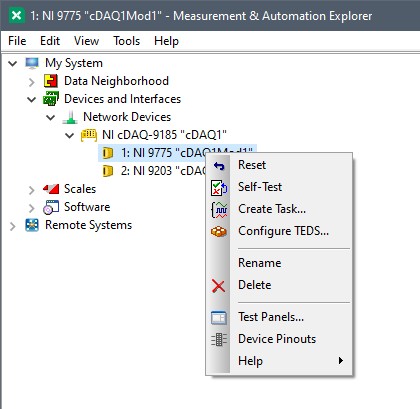
Task: Expand the Remote Systems node
Action: [x=13, y=226]
